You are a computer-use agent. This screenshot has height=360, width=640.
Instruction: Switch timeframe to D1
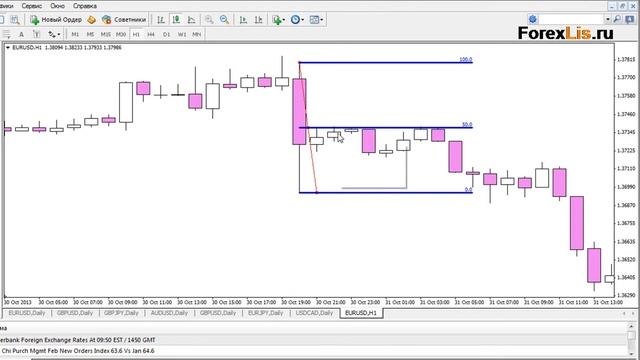pos(166,35)
